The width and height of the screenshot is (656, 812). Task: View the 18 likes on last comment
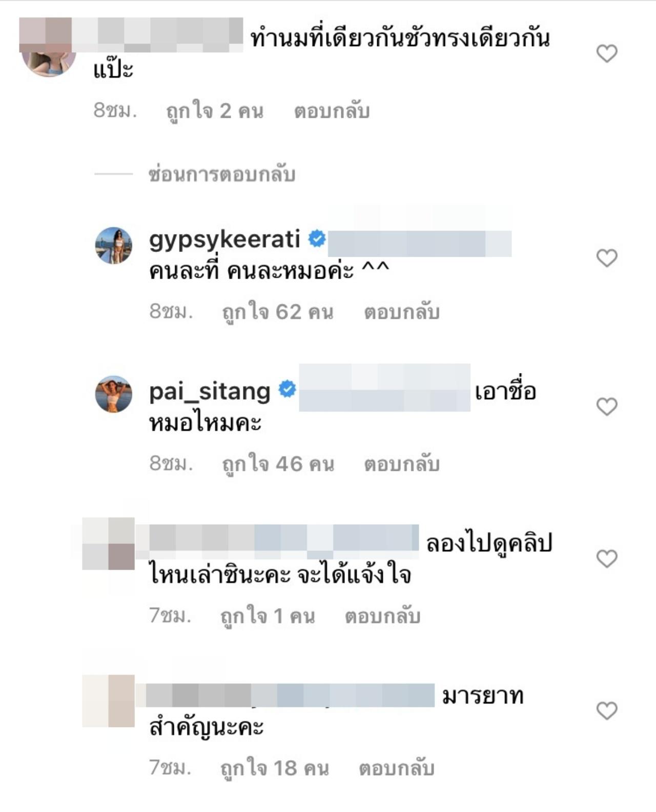click(275, 768)
